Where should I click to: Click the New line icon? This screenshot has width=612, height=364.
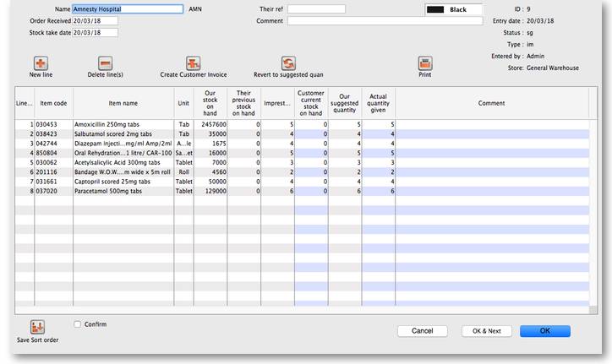41,63
